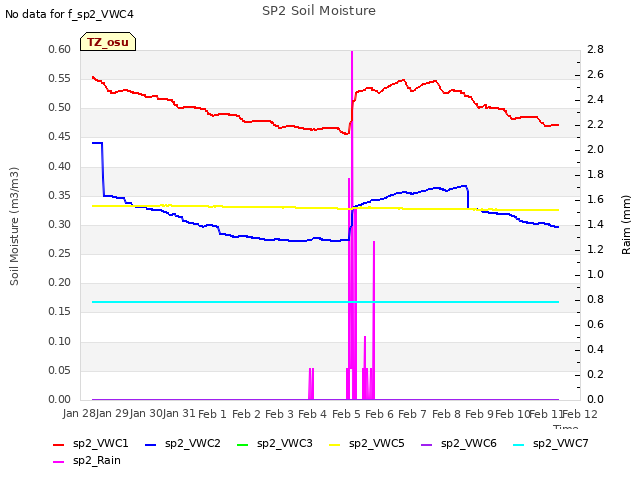
Task: Click the Feb 12 x-axis date label
Action: (x=580, y=414)
